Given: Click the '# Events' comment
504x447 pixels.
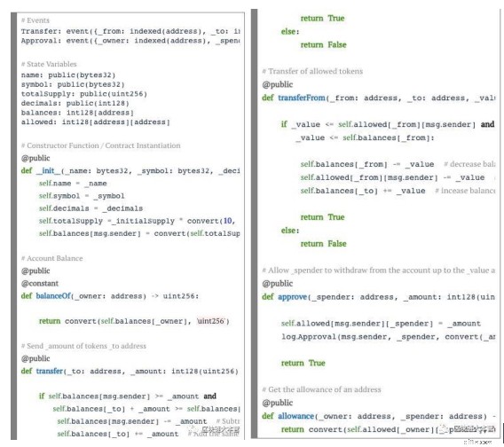Looking at the screenshot, I should 35,20.
